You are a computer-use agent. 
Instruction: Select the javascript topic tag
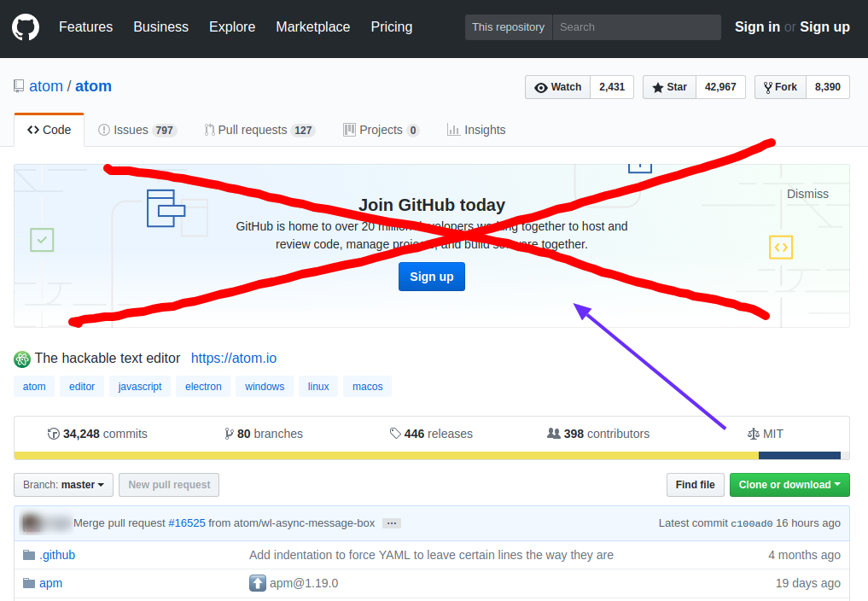click(x=140, y=387)
